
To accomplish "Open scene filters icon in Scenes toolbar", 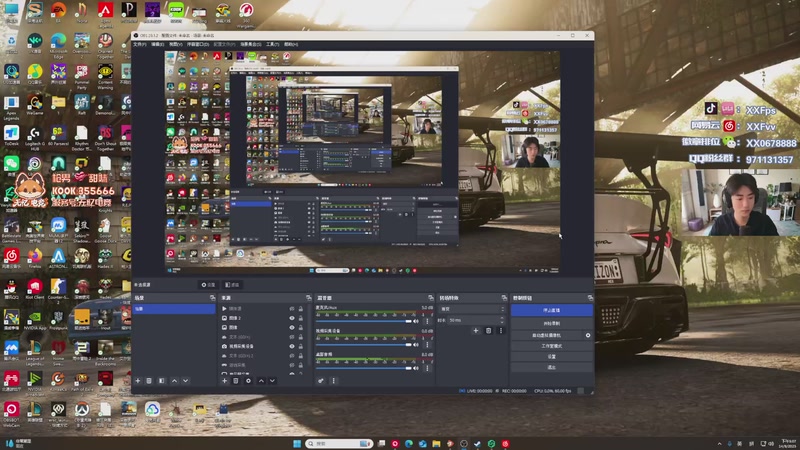I will tap(162, 381).
